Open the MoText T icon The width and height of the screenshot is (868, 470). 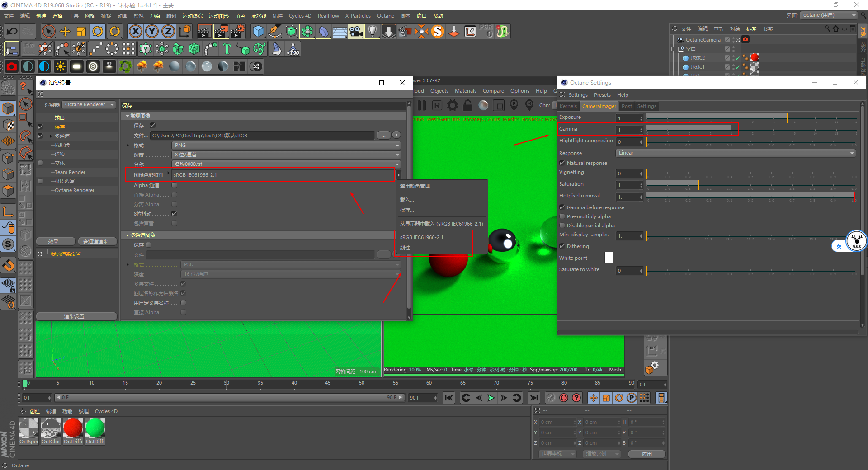[x=227, y=49]
